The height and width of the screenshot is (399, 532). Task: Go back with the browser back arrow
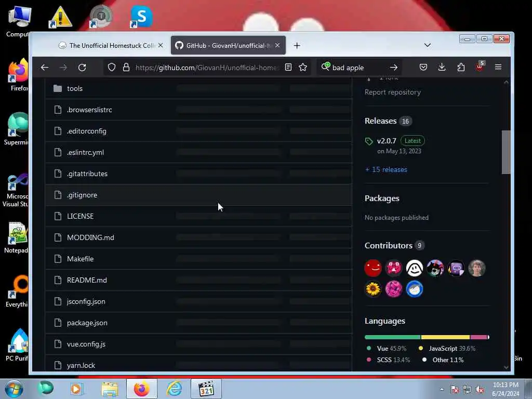[45, 68]
